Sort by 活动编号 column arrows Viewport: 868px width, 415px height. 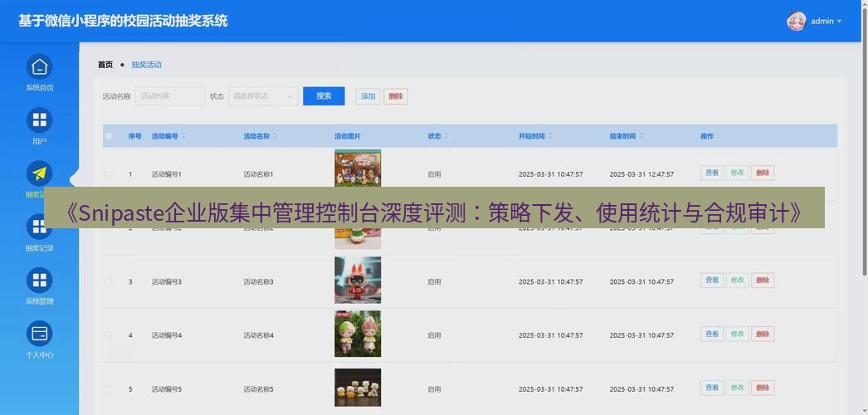(x=183, y=136)
